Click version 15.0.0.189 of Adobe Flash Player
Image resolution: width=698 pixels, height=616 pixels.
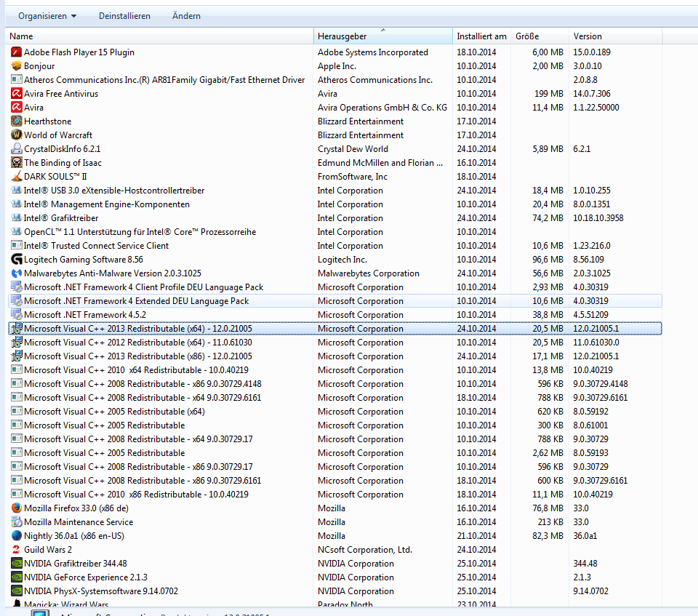point(592,52)
